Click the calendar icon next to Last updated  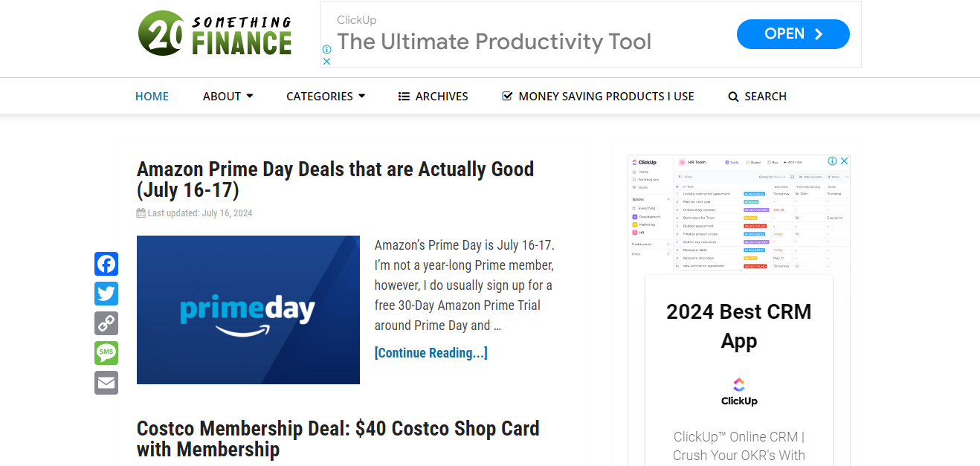tap(141, 213)
